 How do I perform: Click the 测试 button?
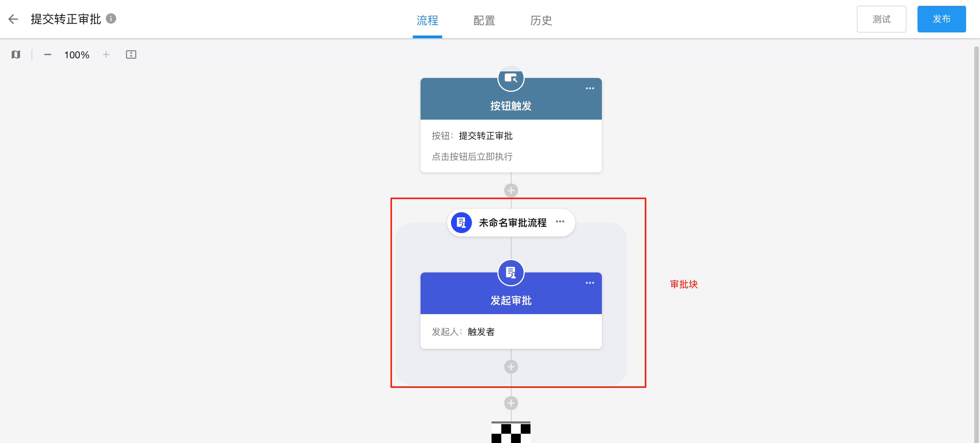[882, 19]
